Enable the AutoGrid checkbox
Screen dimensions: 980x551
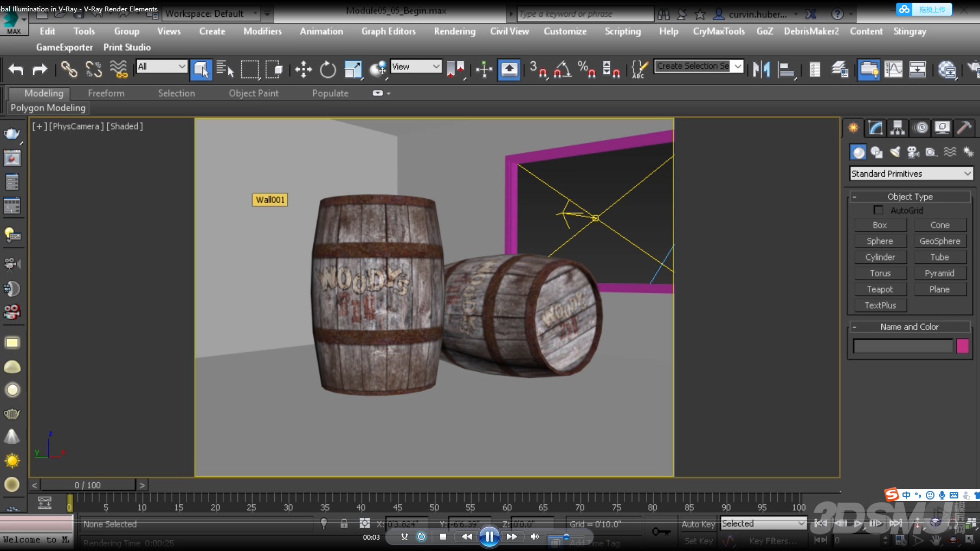tap(878, 210)
